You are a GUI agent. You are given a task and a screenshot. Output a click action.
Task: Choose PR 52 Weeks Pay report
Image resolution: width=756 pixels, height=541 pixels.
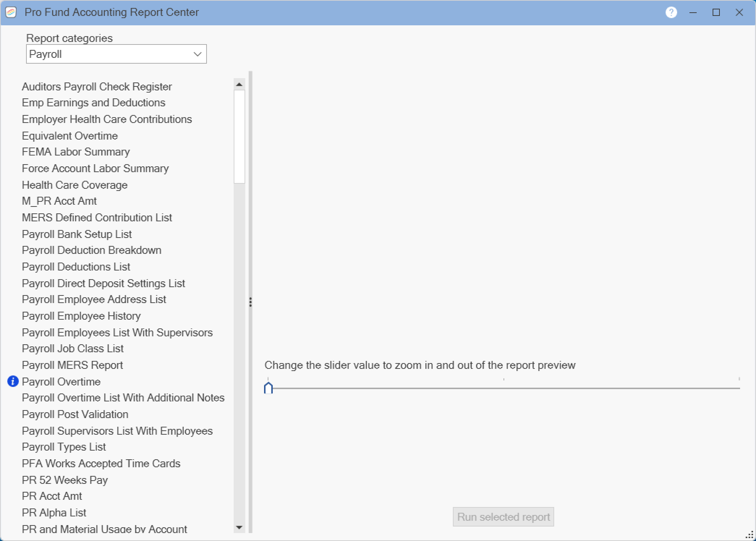tap(65, 480)
